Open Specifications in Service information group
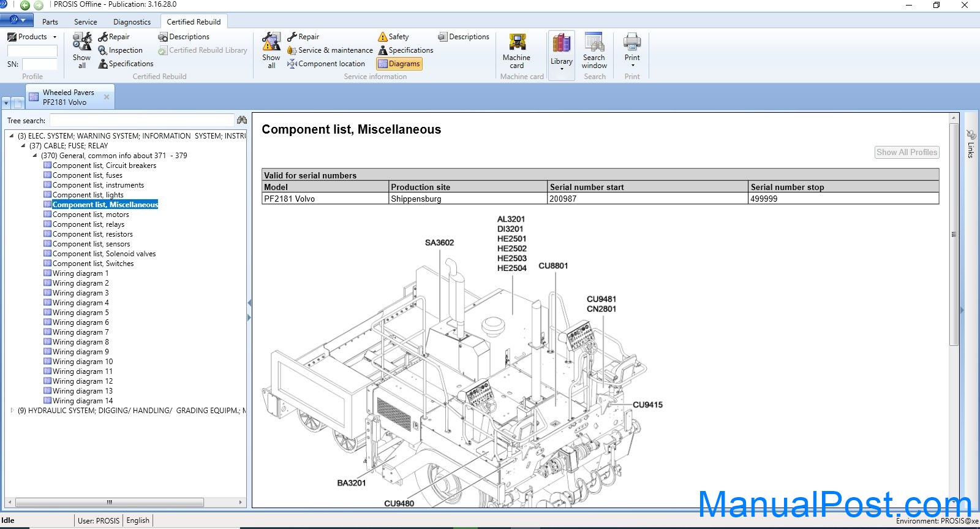Viewport: 980px width, 529px height. tap(405, 50)
